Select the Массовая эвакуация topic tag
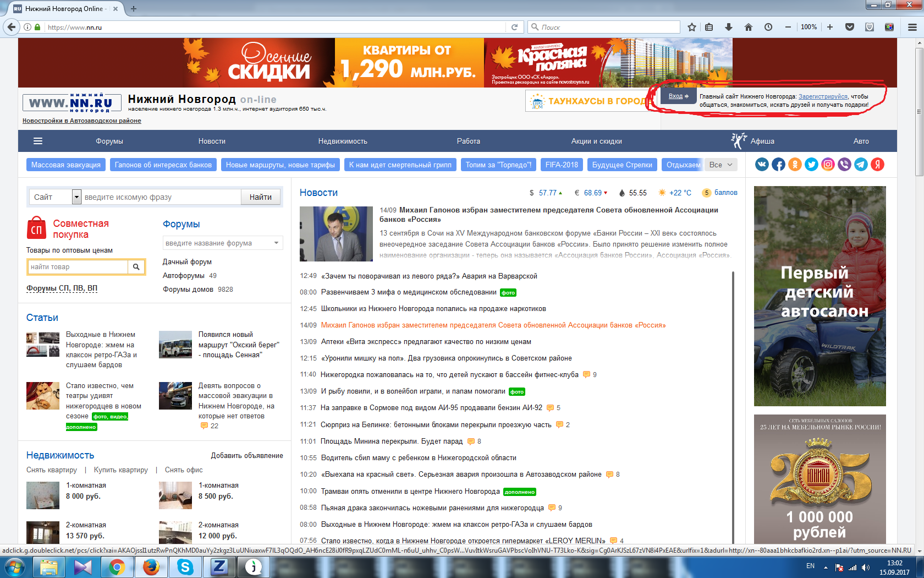Image resolution: width=924 pixels, height=578 pixels. click(x=66, y=165)
